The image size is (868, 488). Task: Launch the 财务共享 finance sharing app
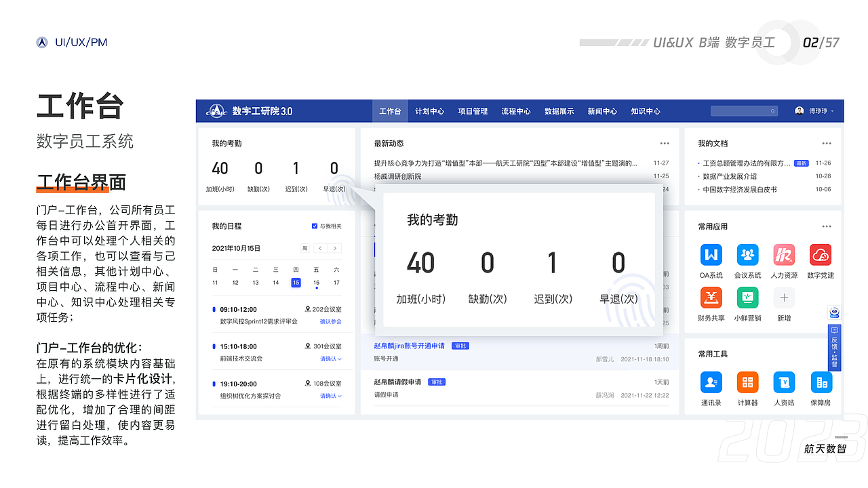point(711,297)
